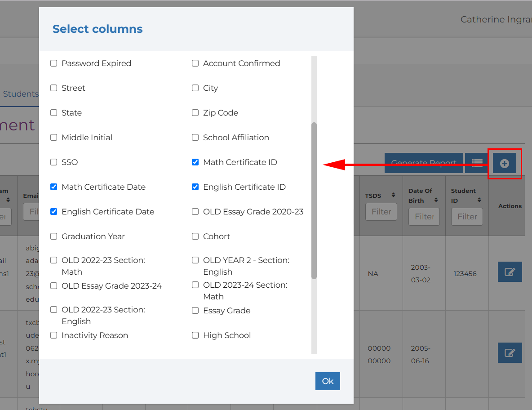Check OLD Essay Grade 2023-24

pyautogui.click(x=53, y=286)
